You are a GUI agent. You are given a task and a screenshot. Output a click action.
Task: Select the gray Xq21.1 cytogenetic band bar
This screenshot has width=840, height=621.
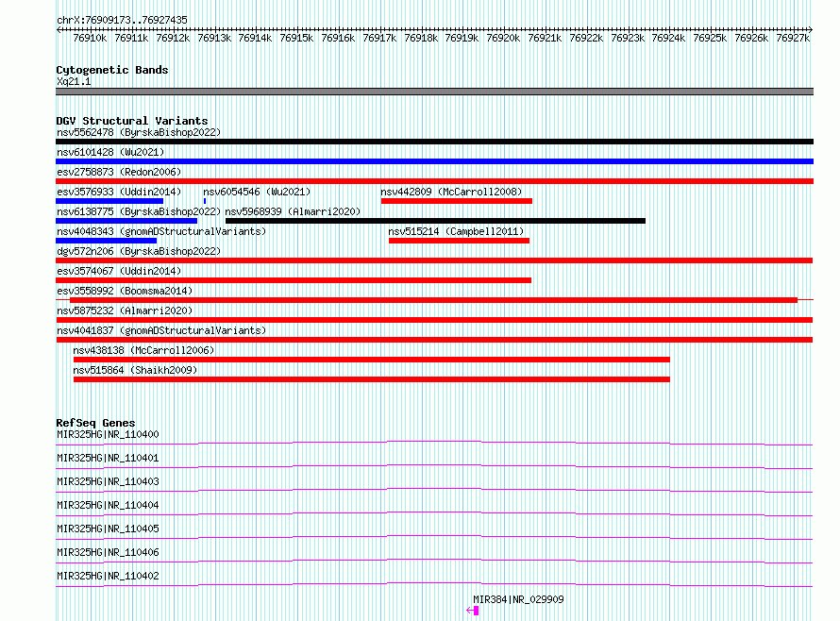[x=434, y=92]
